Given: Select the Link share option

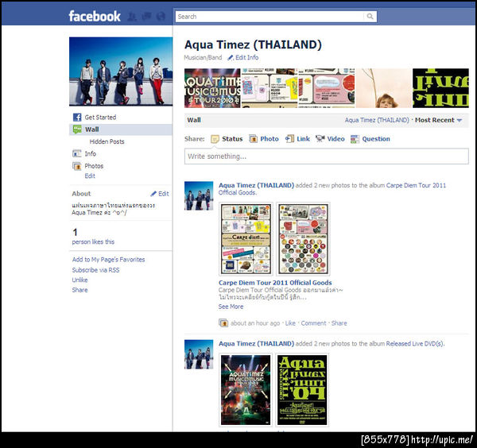Looking at the screenshot, I should [x=303, y=139].
